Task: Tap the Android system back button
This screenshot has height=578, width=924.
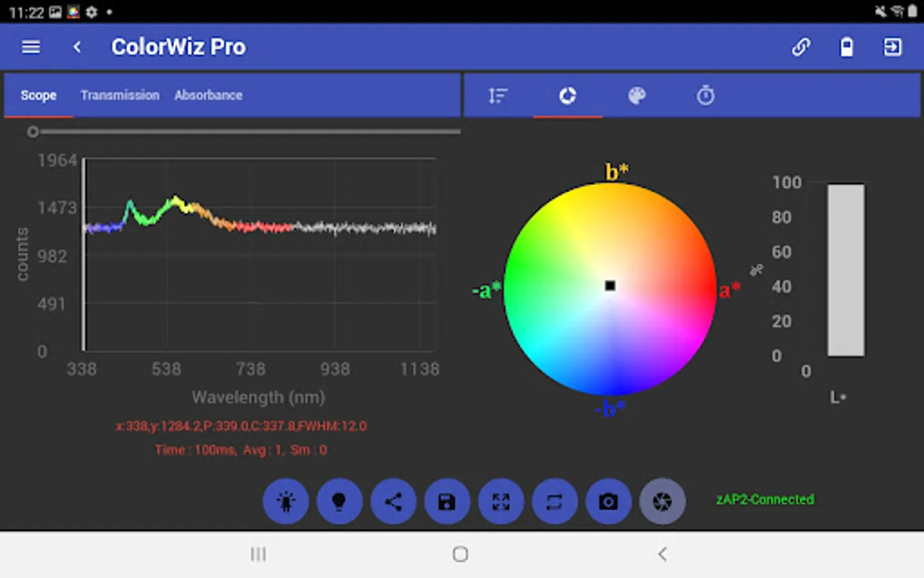Action: point(663,554)
